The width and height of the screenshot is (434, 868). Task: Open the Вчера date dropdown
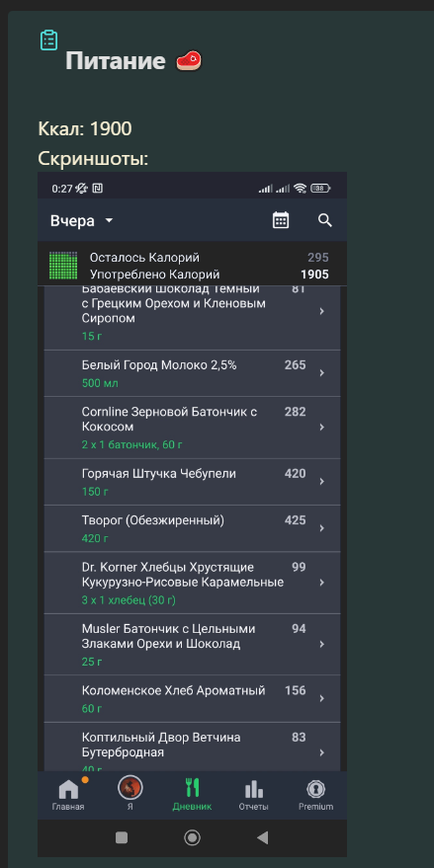click(x=81, y=221)
